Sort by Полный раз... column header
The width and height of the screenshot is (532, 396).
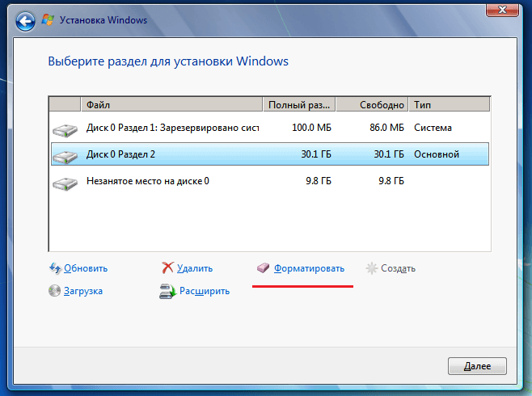(299, 105)
